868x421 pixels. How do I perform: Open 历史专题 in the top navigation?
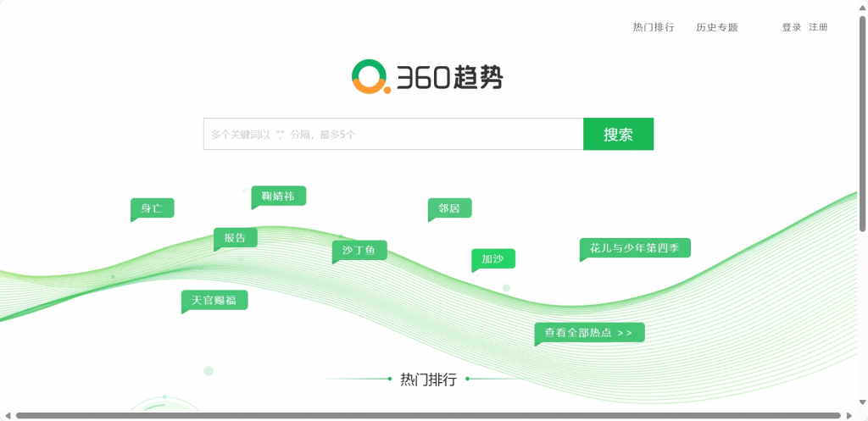tap(717, 28)
